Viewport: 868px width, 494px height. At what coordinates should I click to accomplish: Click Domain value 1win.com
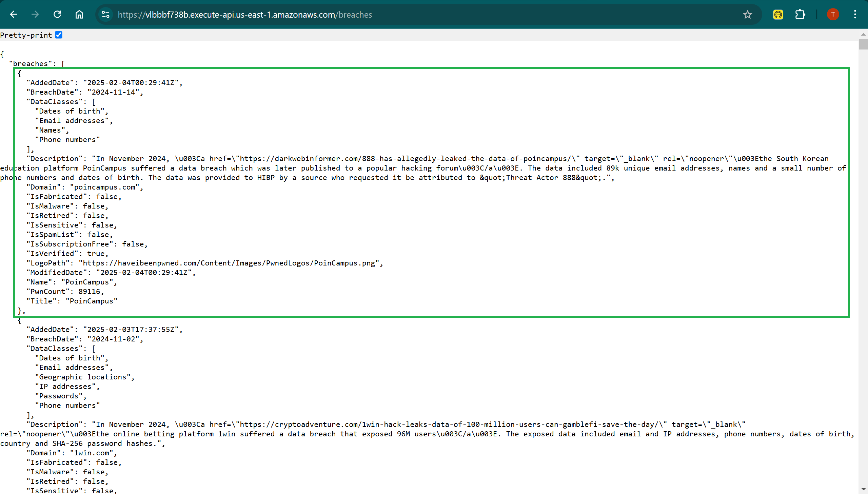92,453
